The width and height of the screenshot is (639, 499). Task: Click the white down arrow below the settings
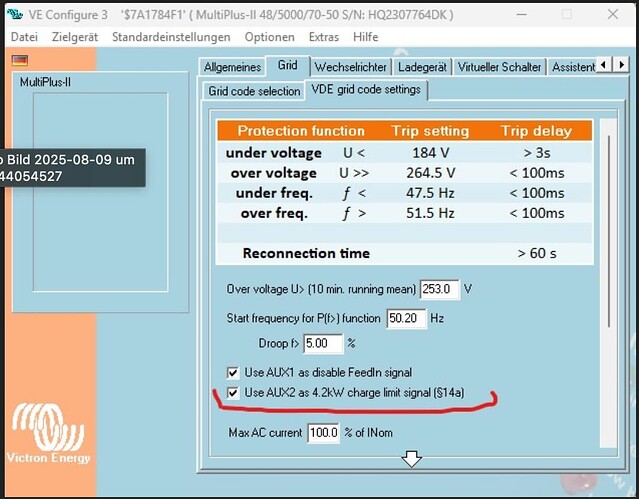click(411, 458)
